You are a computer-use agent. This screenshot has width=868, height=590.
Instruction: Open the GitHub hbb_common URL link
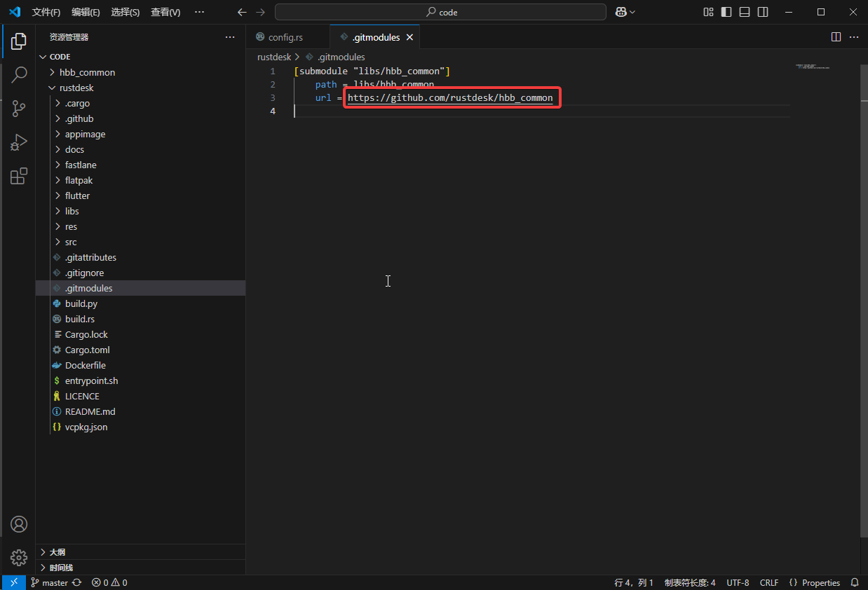[x=450, y=97]
